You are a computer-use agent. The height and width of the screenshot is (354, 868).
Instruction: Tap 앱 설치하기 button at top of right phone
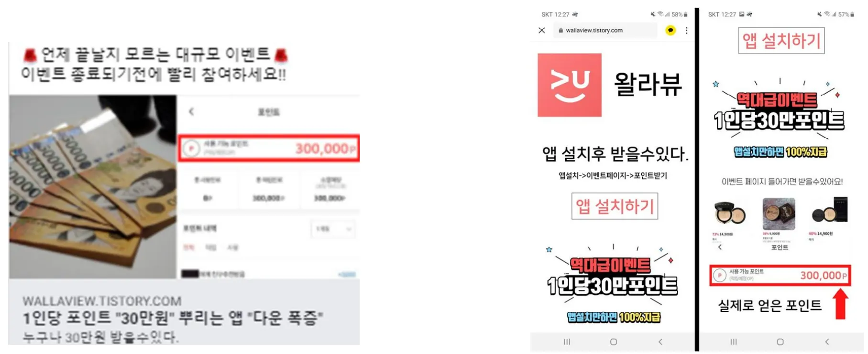[x=781, y=41]
